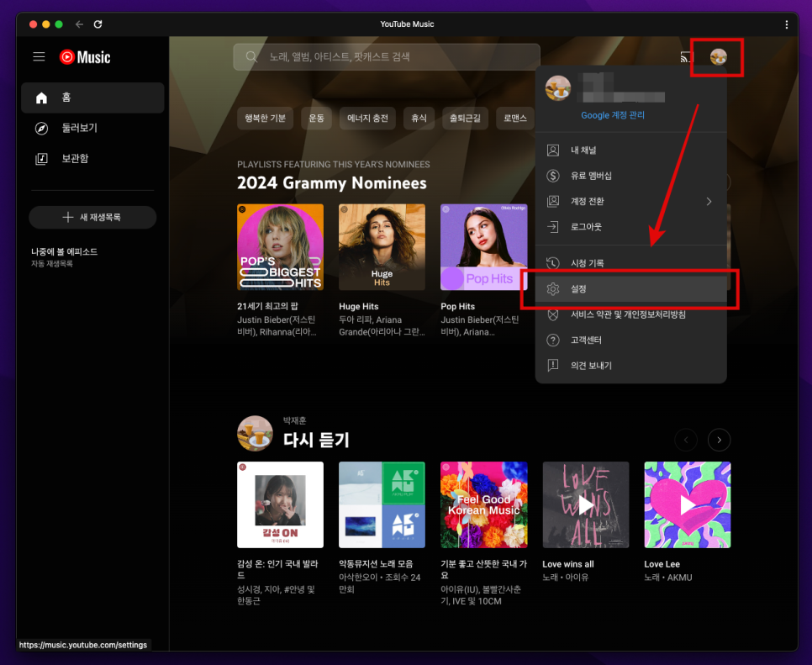Click the home icon in sidebar

41,98
